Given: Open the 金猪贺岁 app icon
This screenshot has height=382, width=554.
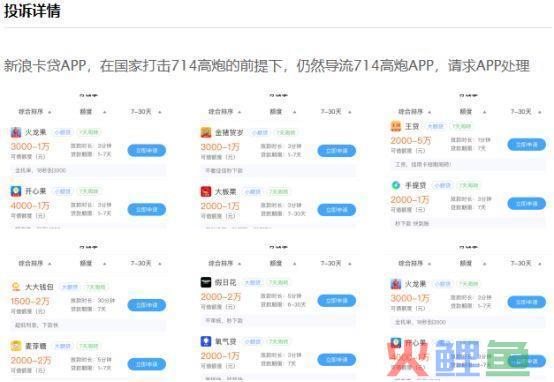Looking at the screenshot, I should coord(206,133).
